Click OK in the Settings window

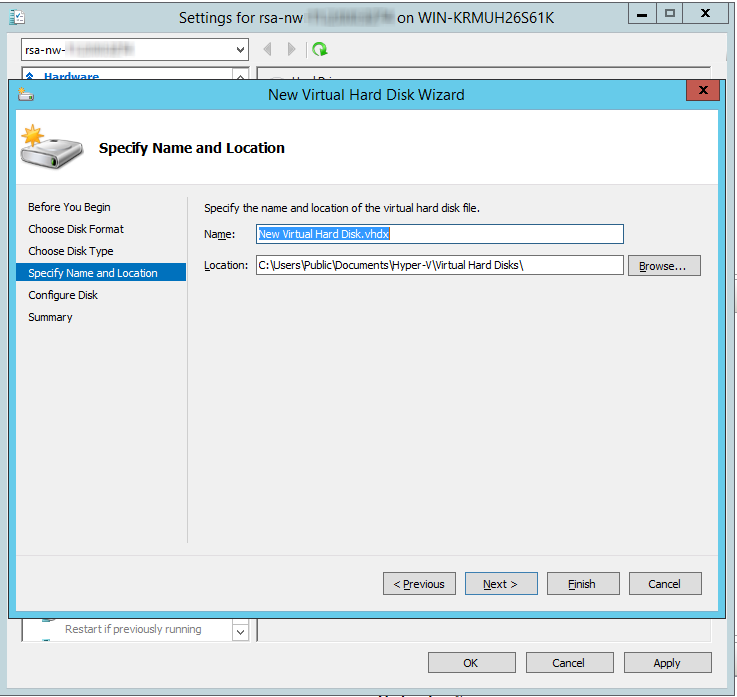(x=471, y=663)
